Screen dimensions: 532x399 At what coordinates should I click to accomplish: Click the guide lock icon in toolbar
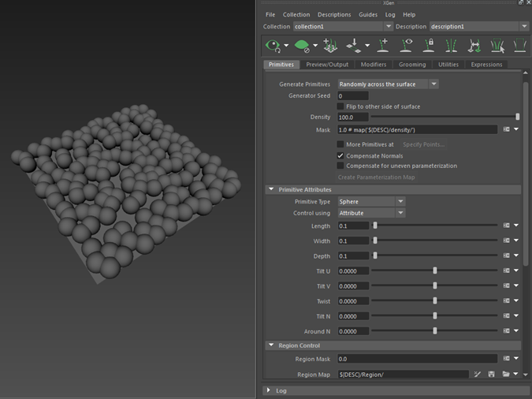[x=429, y=46]
